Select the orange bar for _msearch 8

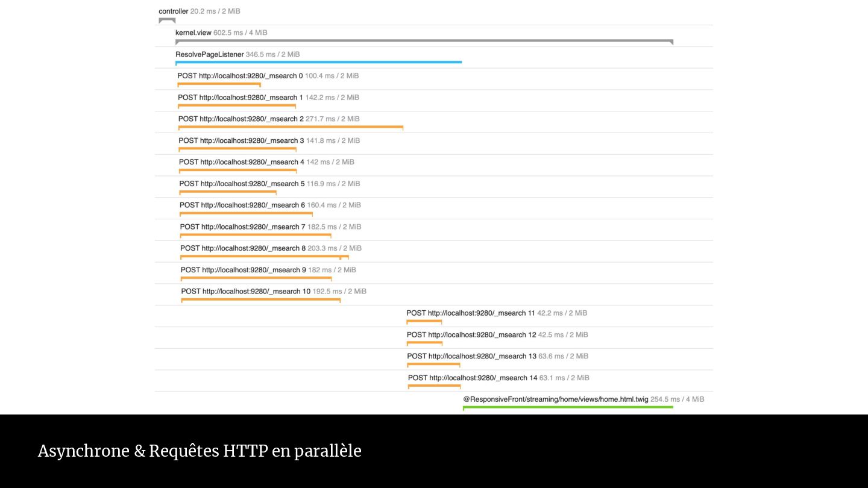[x=264, y=257]
